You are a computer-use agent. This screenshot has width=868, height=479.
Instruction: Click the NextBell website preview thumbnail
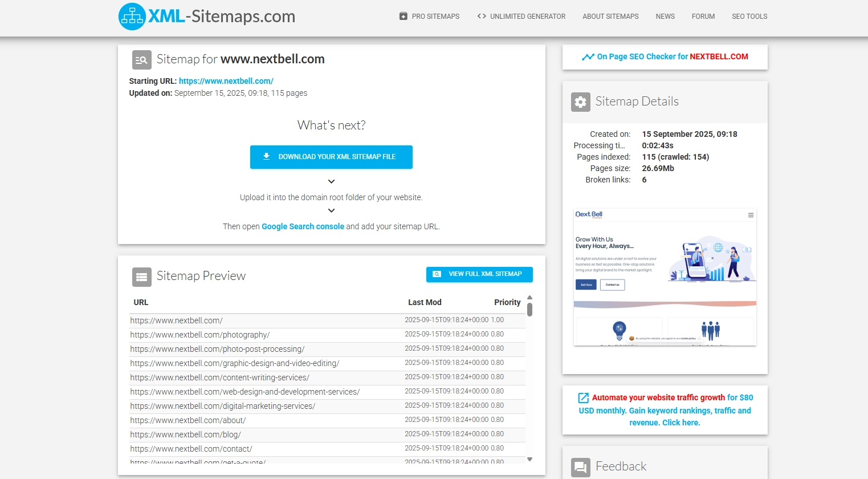pos(665,278)
